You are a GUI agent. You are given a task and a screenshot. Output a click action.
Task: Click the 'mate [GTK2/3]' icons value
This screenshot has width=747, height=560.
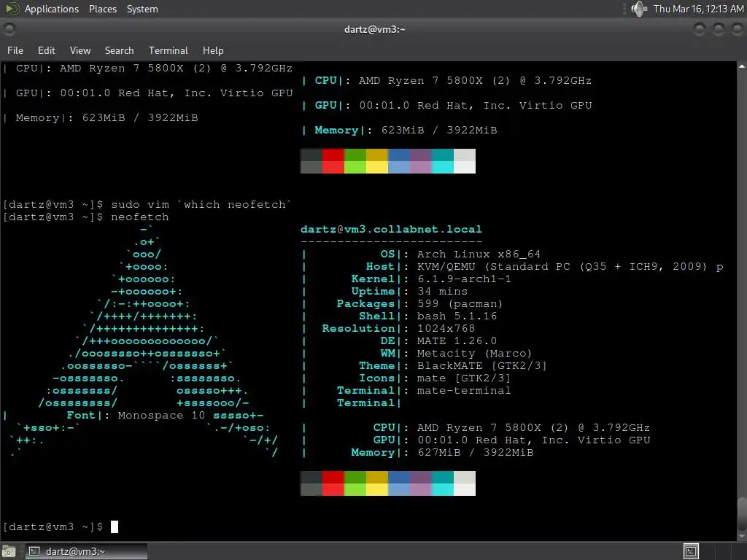pyautogui.click(x=463, y=378)
